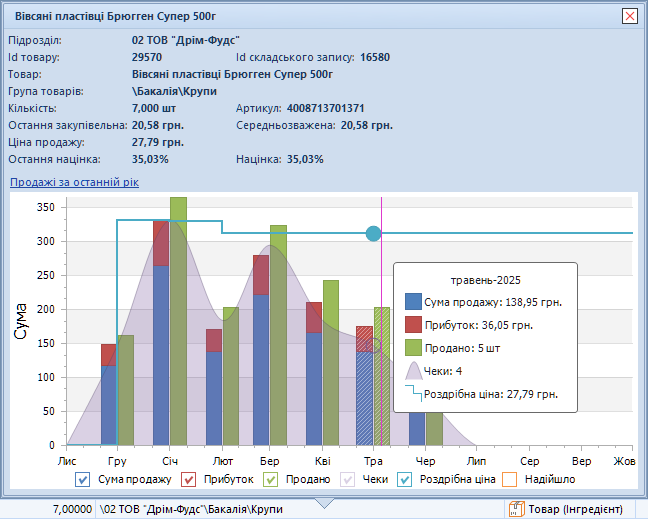Click the red Прибуток swatch in the tooltip
Screen dimensions: 648x519
[x=414, y=324]
